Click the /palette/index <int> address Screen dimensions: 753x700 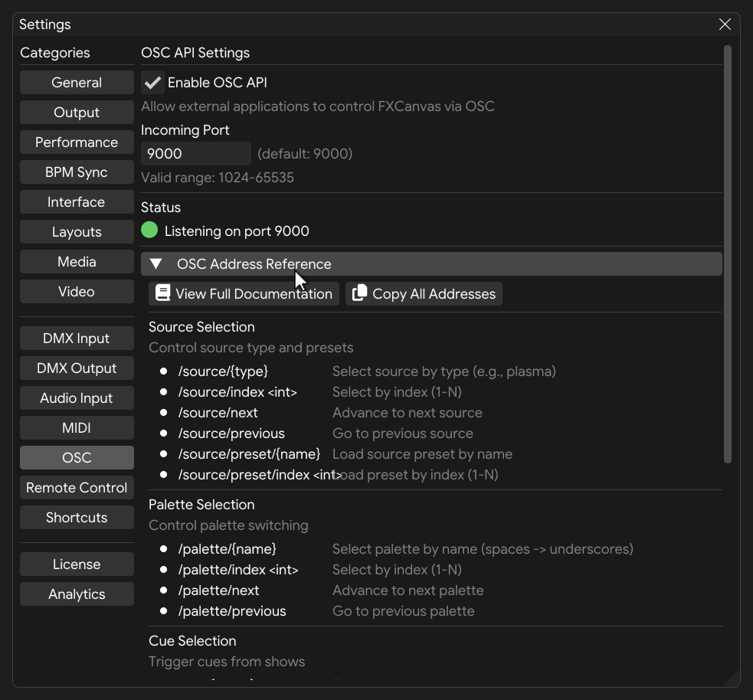point(238,569)
